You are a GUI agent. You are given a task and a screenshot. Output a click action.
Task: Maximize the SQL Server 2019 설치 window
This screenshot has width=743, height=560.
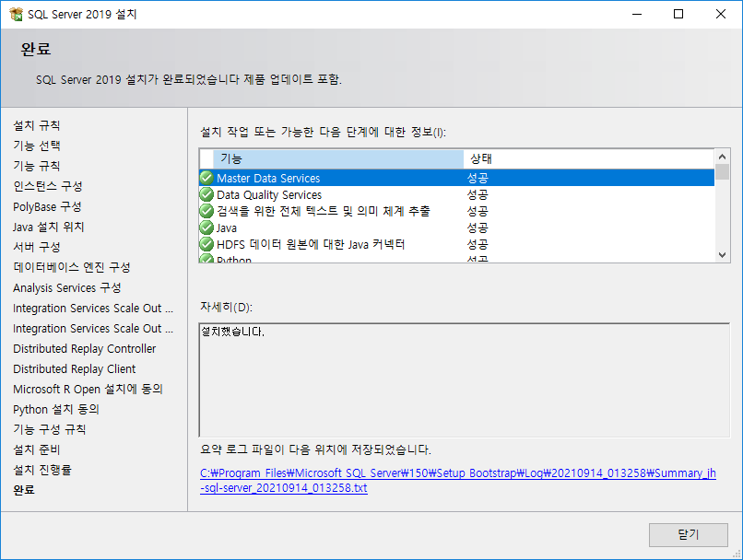(x=678, y=14)
